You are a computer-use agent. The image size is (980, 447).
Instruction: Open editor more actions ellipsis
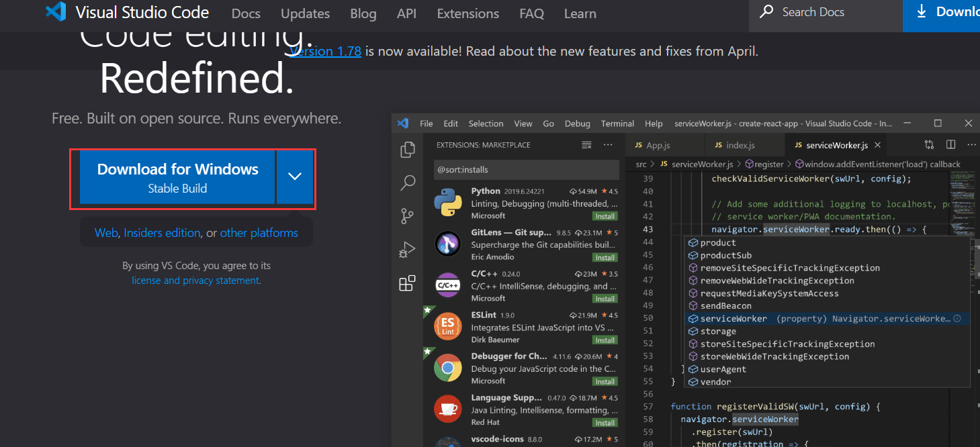[972, 144]
